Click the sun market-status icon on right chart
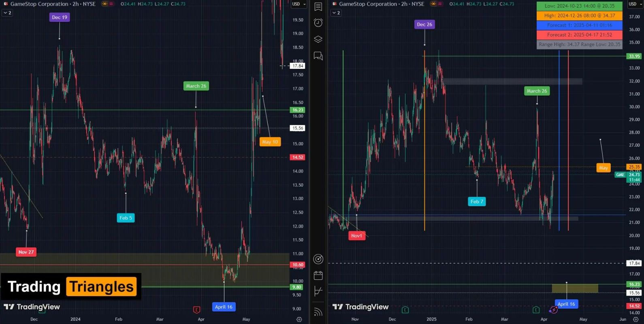 coord(434,4)
